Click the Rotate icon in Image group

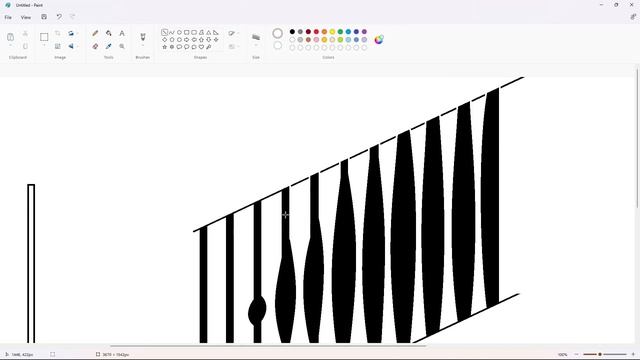click(71, 33)
